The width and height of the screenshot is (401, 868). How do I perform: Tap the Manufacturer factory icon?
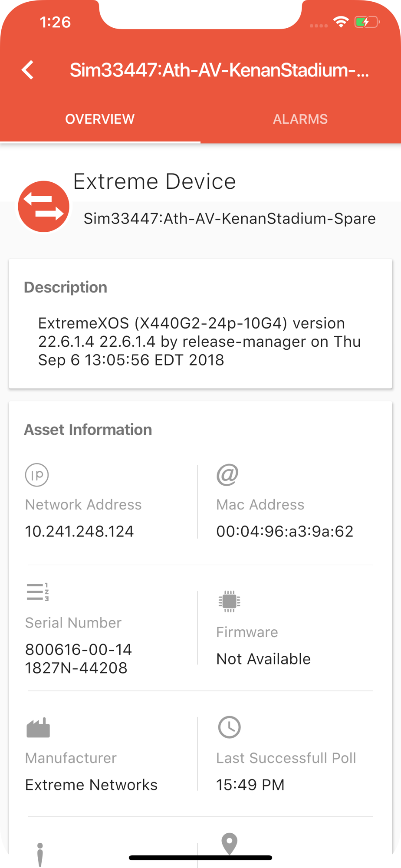[x=38, y=727]
